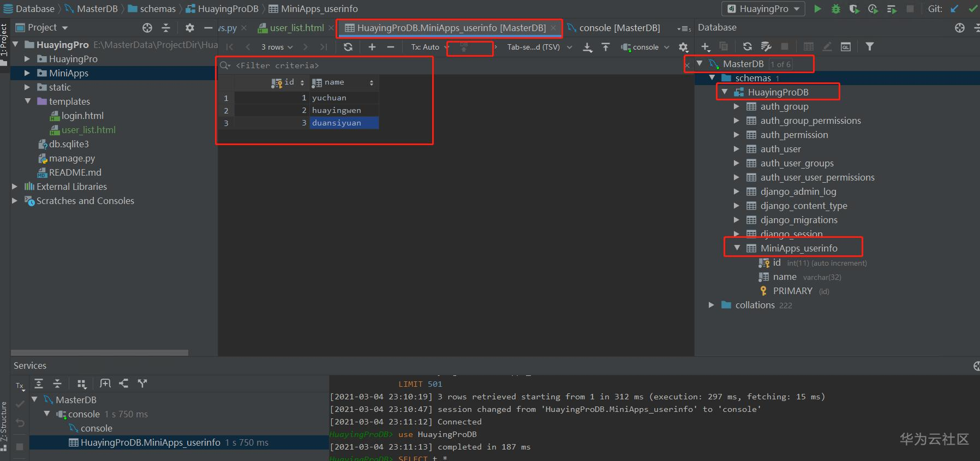Open the HuayingPro run configuration dropdown
The height and width of the screenshot is (461, 980).
(x=764, y=9)
